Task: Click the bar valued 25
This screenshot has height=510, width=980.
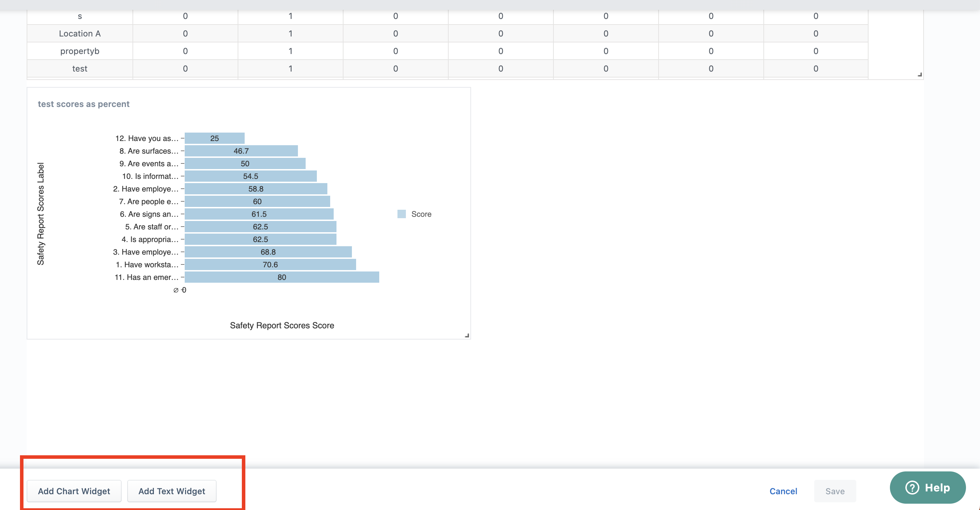Action: click(215, 138)
